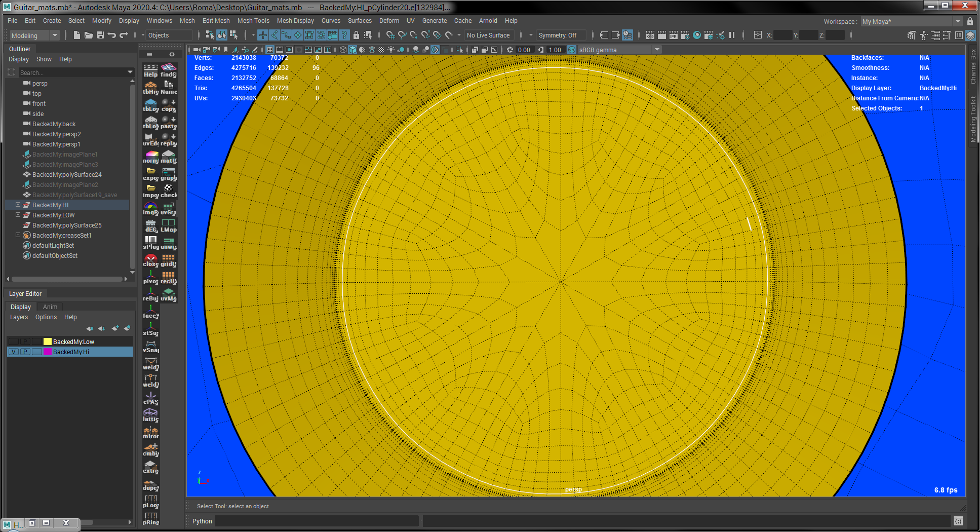The height and width of the screenshot is (532, 980).
Task: Open the Mesh Tools menu
Action: coord(253,21)
